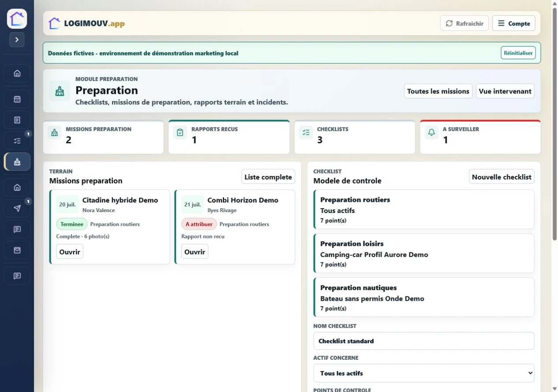Click the A Surveiller stat card

pyautogui.click(x=480, y=137)
